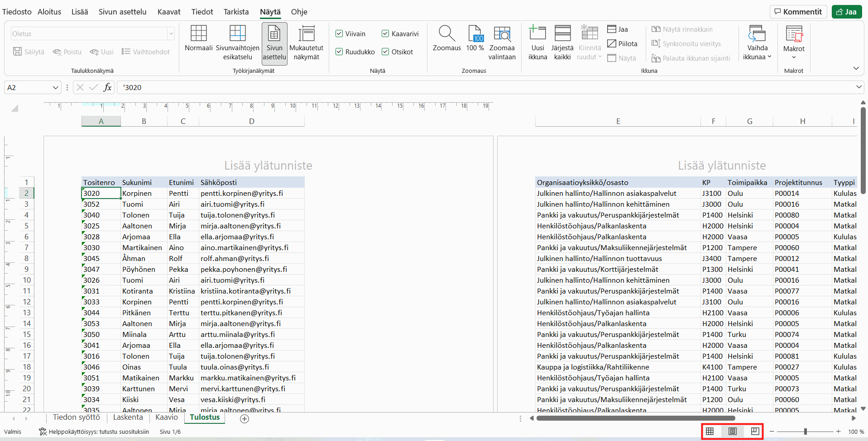Open Vaihda ikkunaa dropdown
Viewport: 868px width, 441px height.
757,43
